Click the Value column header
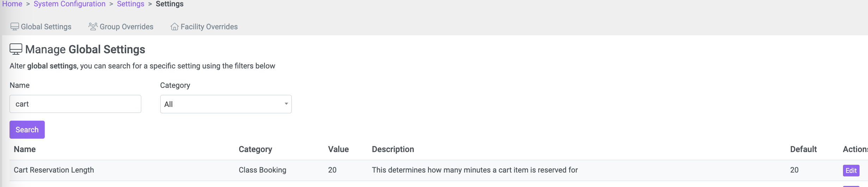 point(339,149)
